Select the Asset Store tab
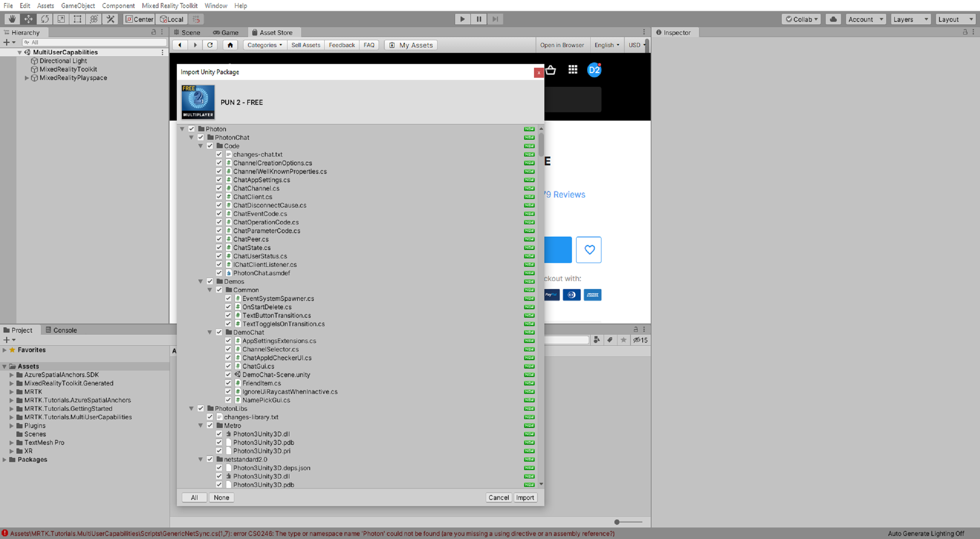This screenshot has height=539, width=980. pyautogui.click(x=275, y=33)
